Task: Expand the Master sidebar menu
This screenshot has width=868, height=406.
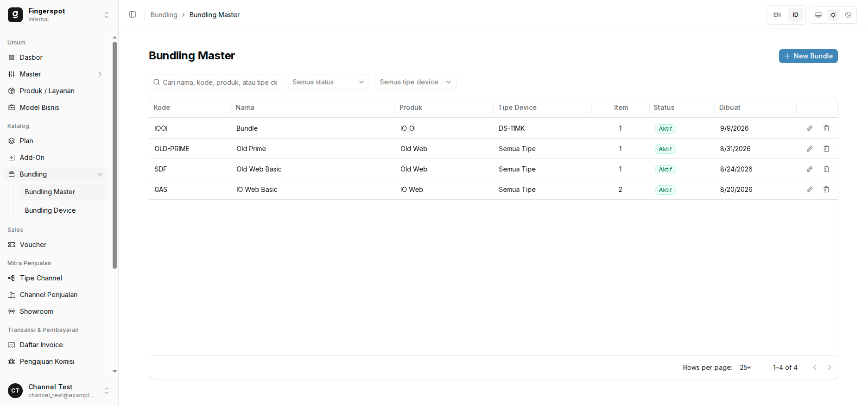Action: pos(56,74)
